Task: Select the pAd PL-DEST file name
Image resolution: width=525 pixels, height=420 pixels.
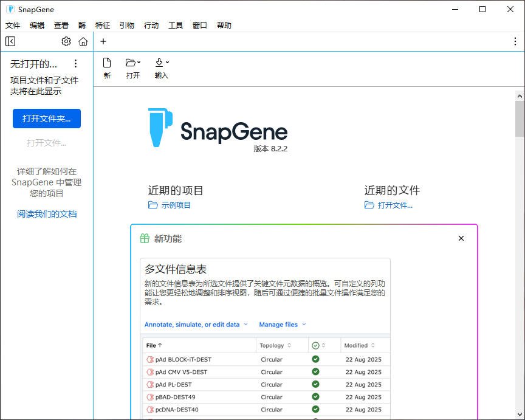Action: [x=173, y=385]
